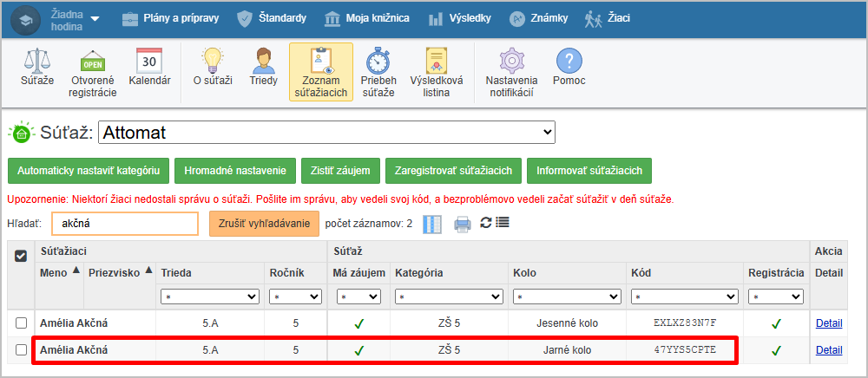This screenshot has height=378, width=868.
Task: Click the column settings icon
Action: [432, 224]
